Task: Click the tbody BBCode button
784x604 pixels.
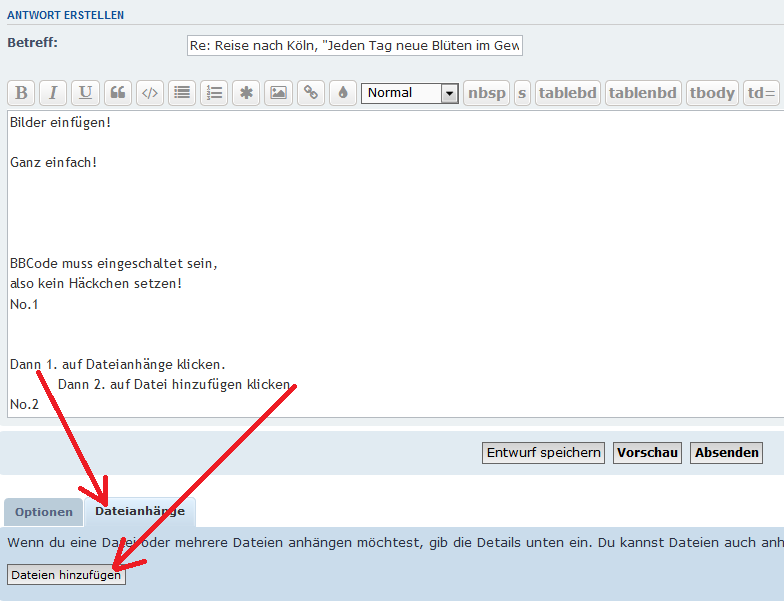Action: tap(712, 93)
